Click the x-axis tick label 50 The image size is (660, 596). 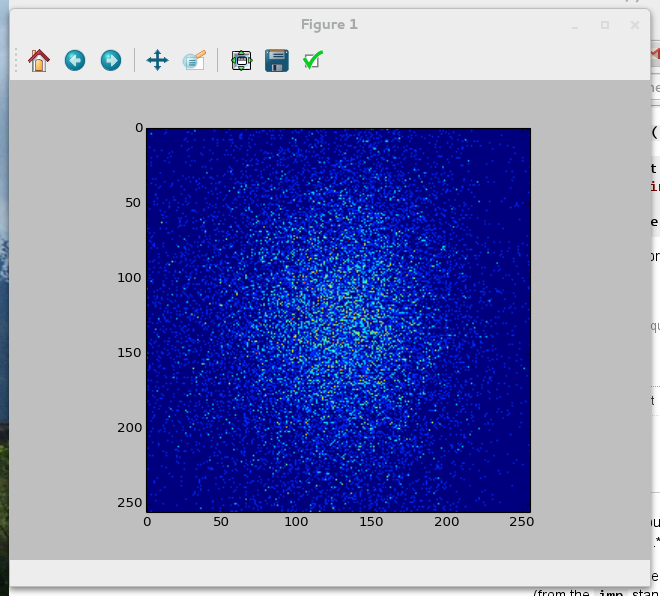click(x=222, y=522)
